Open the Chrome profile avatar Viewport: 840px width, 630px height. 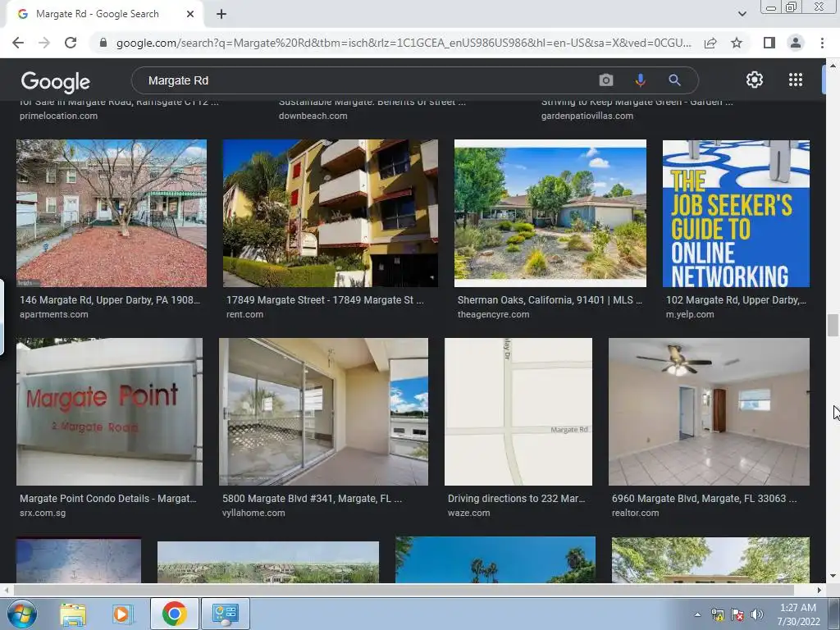pos(796,43)
